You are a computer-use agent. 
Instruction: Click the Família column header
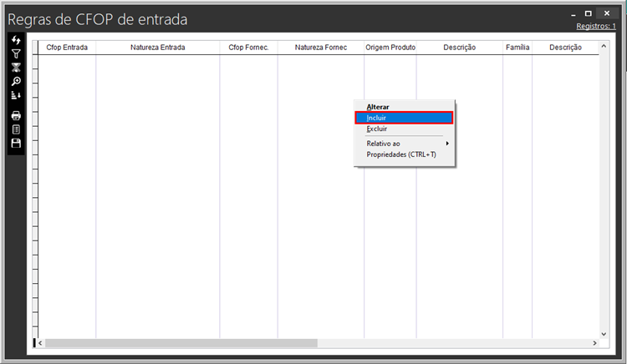pyautogui.click(x=517, y=48)
